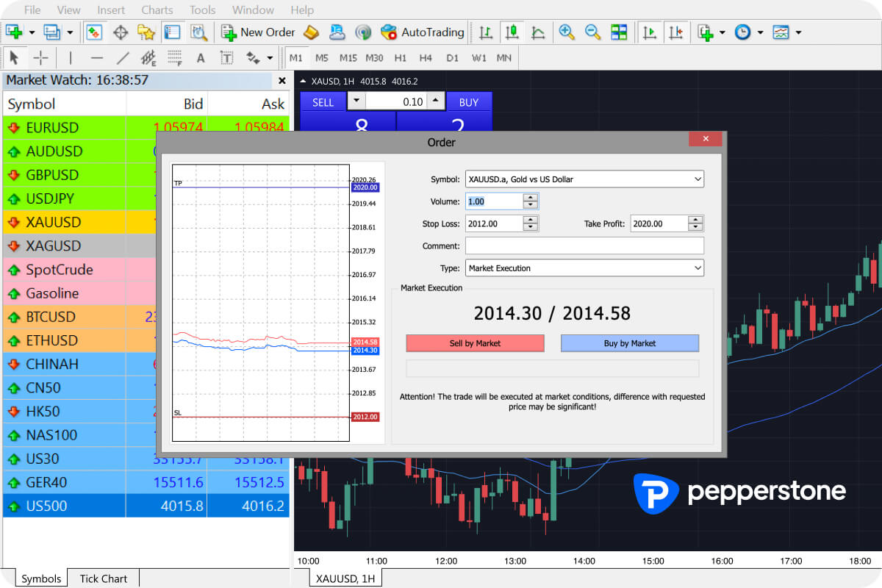882x588 pixels.
Task: Open the File menu
Action: 32,10
